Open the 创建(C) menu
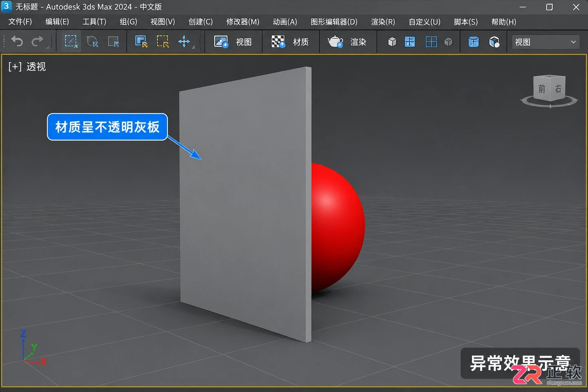588x392 pixels. coord(200,22)
